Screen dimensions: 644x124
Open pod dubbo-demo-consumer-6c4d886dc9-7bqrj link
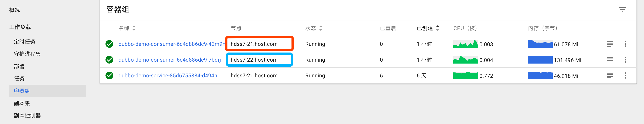tap(170, 60)
